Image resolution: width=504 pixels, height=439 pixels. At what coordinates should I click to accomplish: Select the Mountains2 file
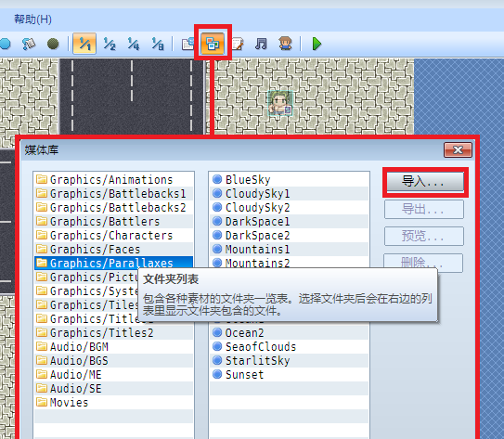pyautogui.click(x=289, y=263)
